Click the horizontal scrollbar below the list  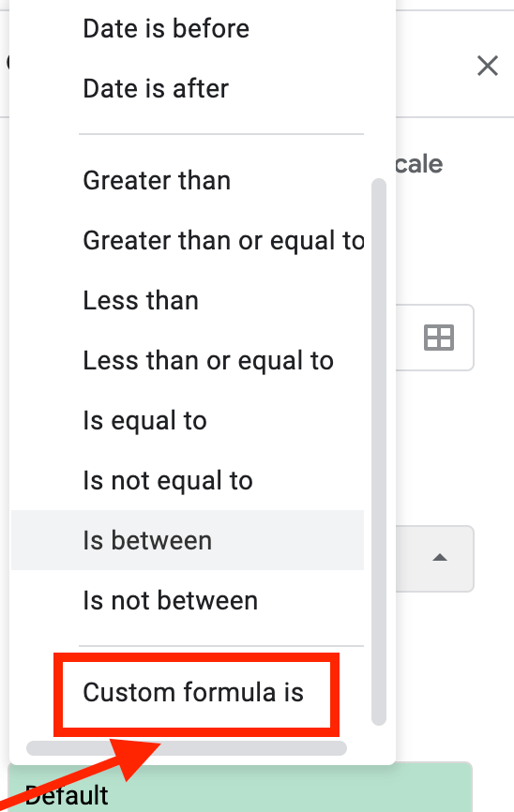point(187,748)
